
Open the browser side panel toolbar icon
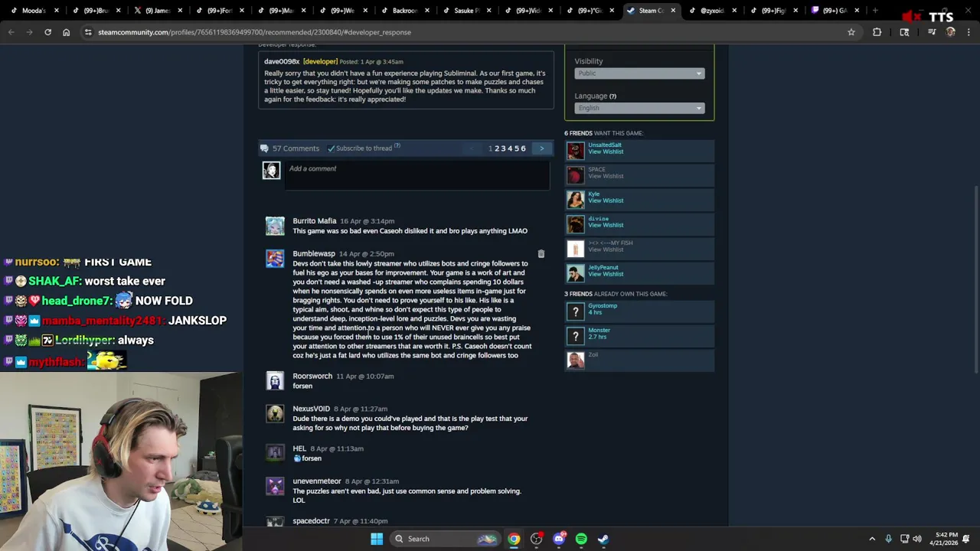tap(904, 32)
